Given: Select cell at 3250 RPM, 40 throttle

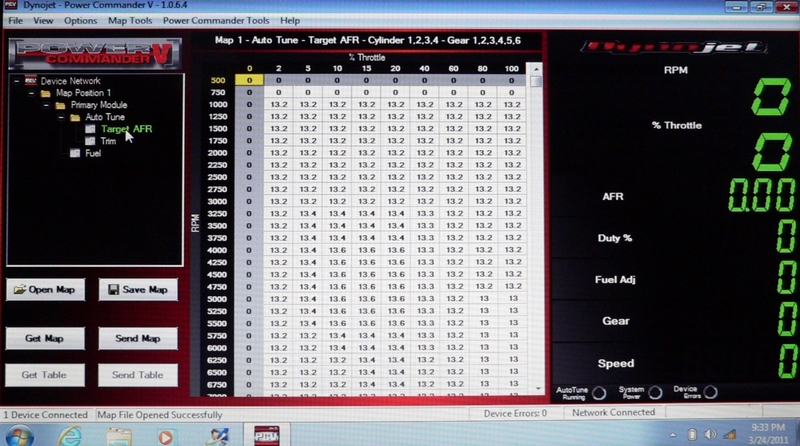Looking at the screenshot, I should click(424, 213).
